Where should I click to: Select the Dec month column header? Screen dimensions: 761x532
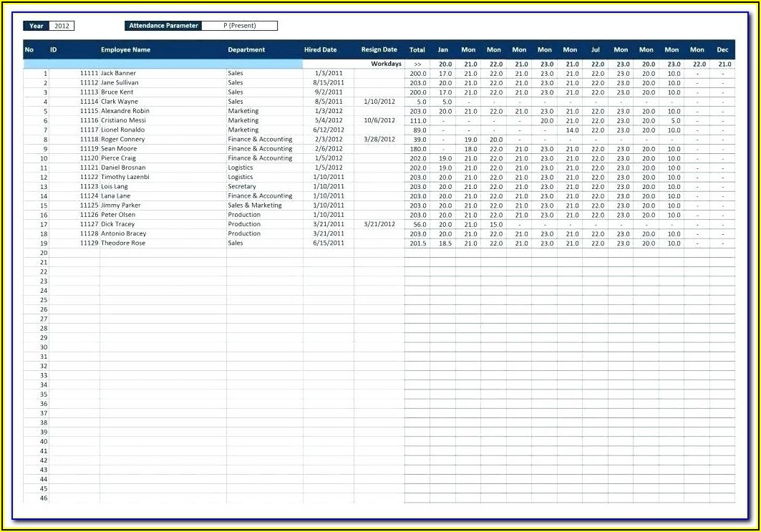[722, 50]
